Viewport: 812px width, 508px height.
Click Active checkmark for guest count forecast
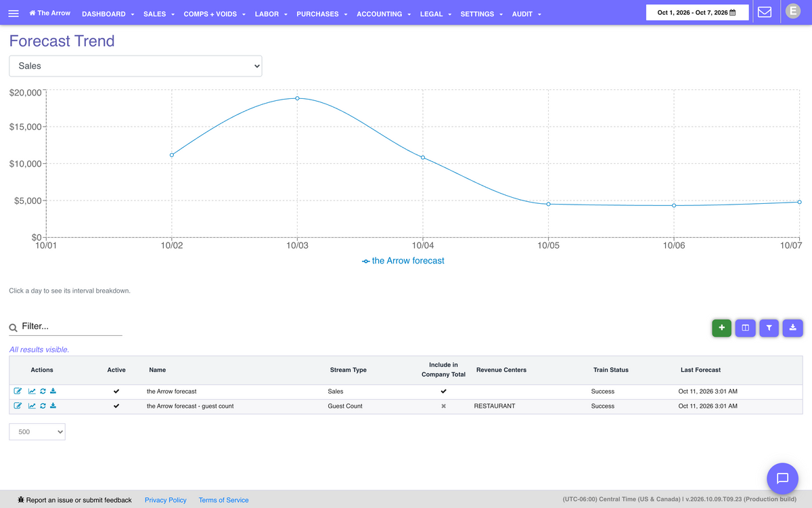pos(116,406)
